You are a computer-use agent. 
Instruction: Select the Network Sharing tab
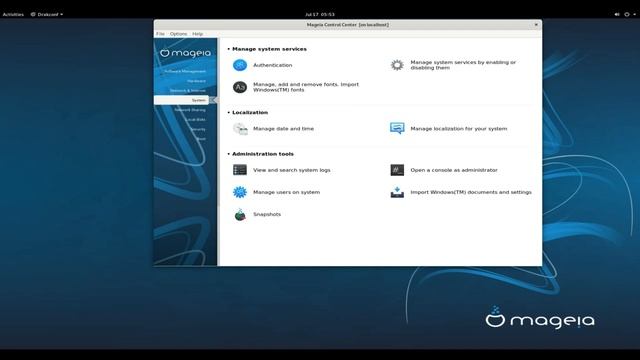click(x=190, y=110)
